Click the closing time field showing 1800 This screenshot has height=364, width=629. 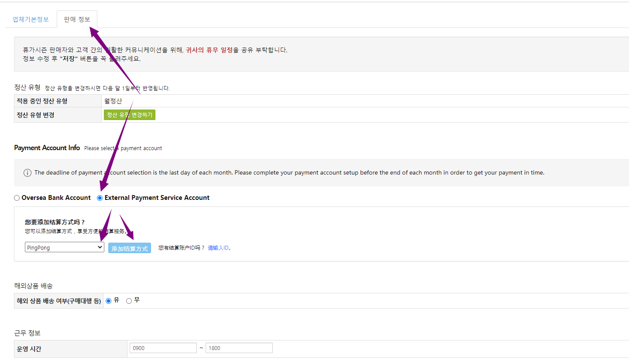tap(239, 348)
